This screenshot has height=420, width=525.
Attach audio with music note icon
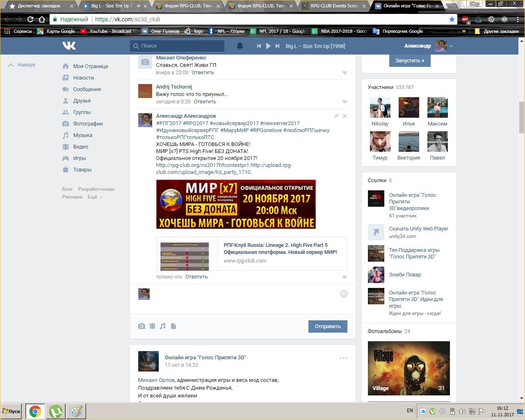pyautogui.click(x=163, y=326)
